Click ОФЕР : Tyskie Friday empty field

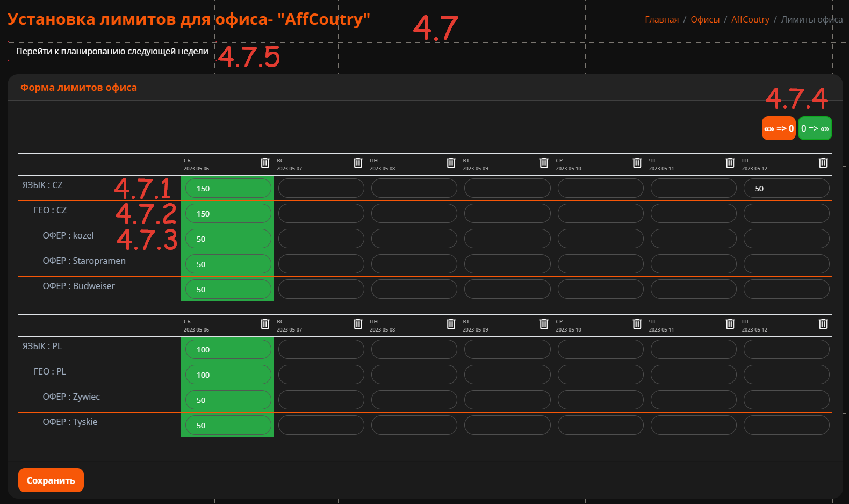pyautogui.click(x=787, y=425)
